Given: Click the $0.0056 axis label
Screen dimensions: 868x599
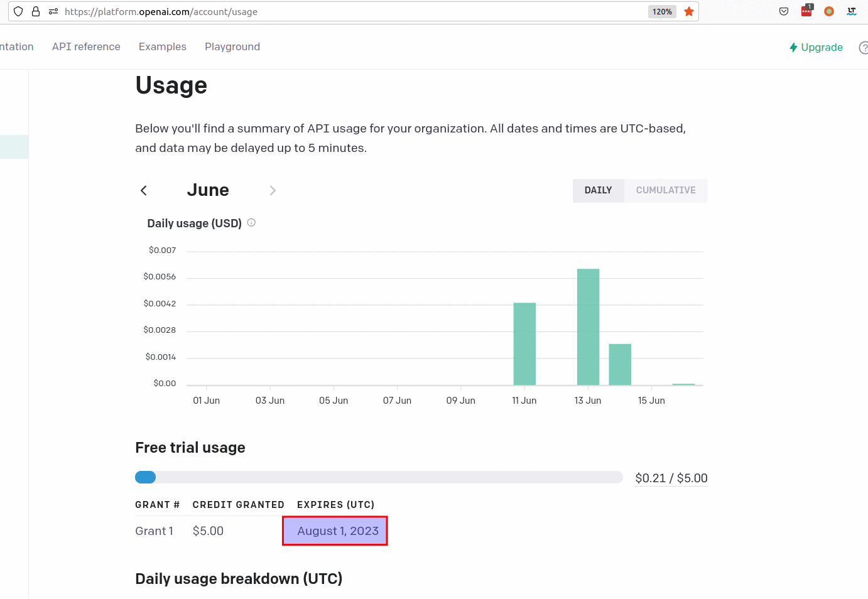Looking at the screenshot, I should (160, 276).
